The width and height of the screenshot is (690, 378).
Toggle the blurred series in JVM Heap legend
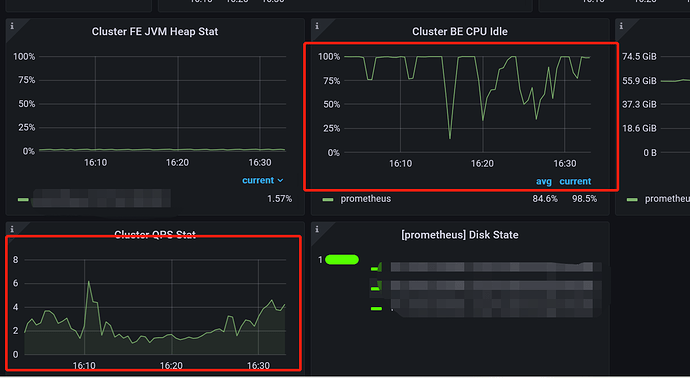pyautogui.click(x=101, y=199)
